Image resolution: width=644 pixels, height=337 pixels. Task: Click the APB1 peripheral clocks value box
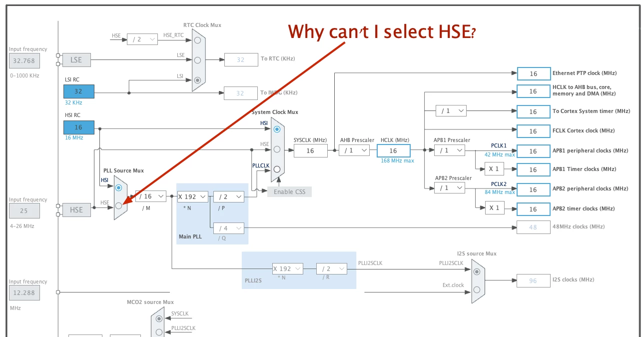534,151
